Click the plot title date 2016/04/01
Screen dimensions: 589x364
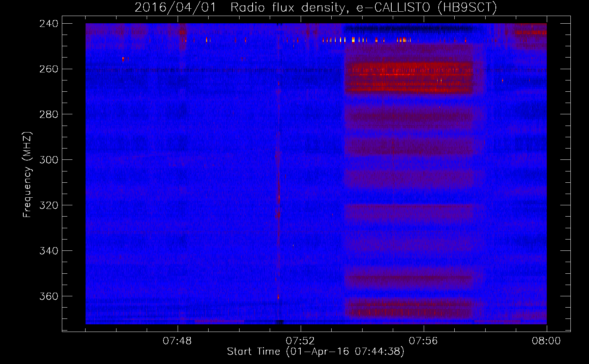click(175, 7)
